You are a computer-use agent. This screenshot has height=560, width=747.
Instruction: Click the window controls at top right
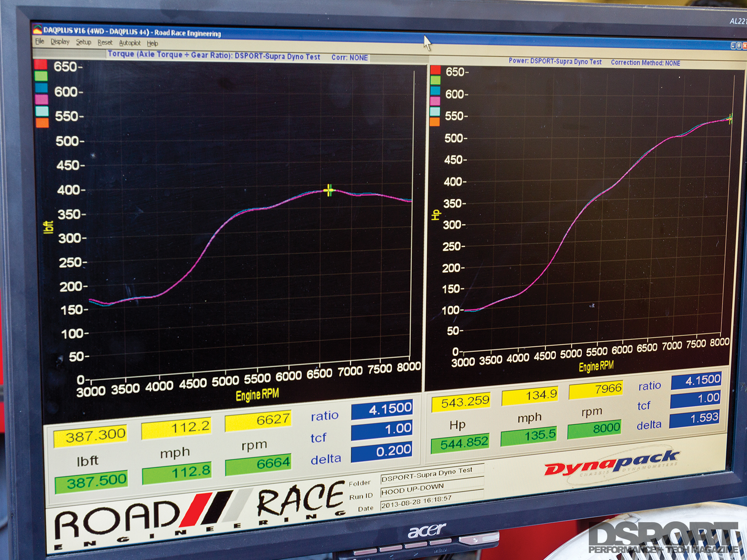(x=738, y=46)
